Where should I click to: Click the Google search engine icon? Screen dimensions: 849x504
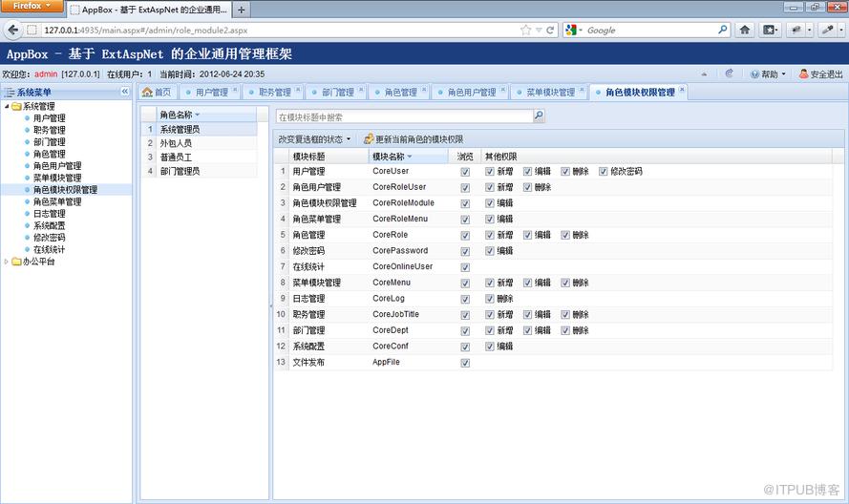[x=571, y=31]
